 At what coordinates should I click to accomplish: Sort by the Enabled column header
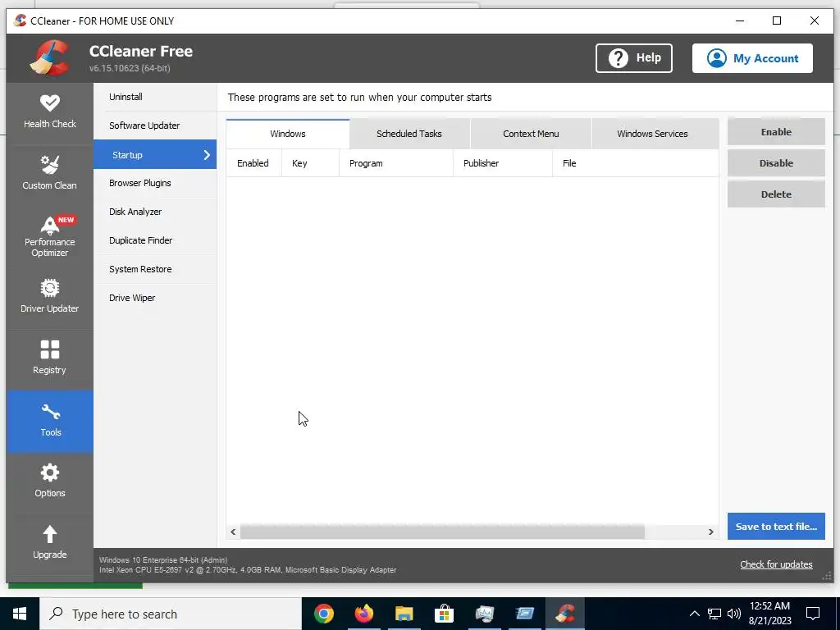(253, 163)
